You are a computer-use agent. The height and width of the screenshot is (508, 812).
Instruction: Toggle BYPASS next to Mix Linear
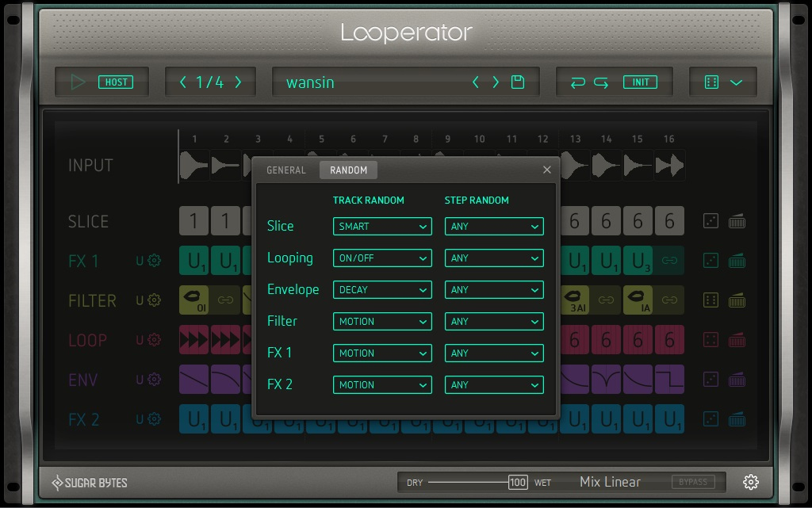[x=694, y=481]
